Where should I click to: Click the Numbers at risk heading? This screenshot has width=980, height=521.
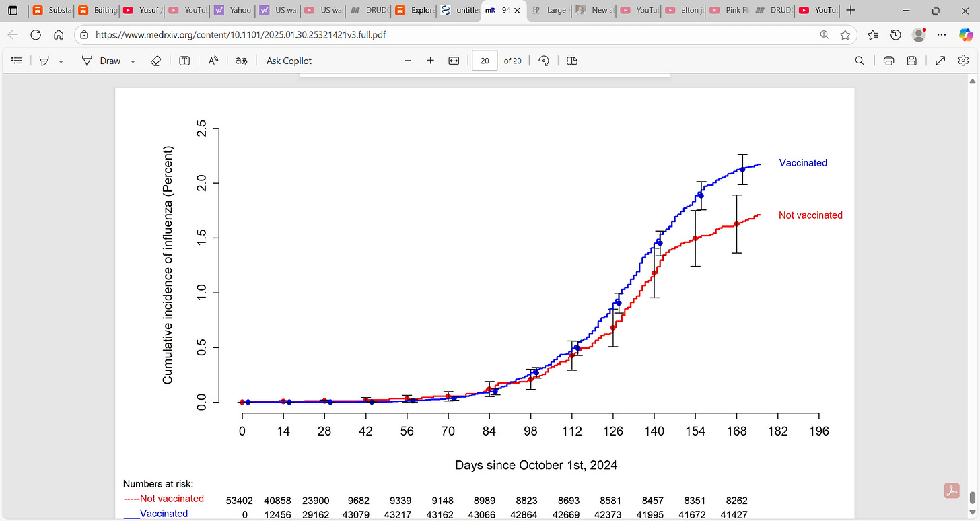(158, 484)
